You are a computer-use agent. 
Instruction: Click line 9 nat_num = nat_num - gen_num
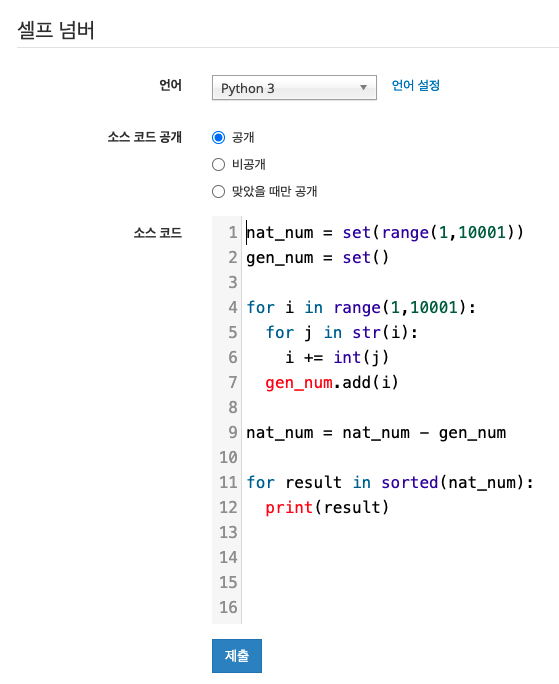point(376,433)
